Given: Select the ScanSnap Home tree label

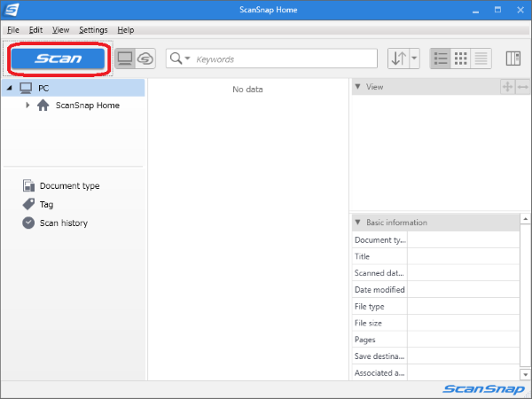Looking at the screenshot, I should (88, 106).
